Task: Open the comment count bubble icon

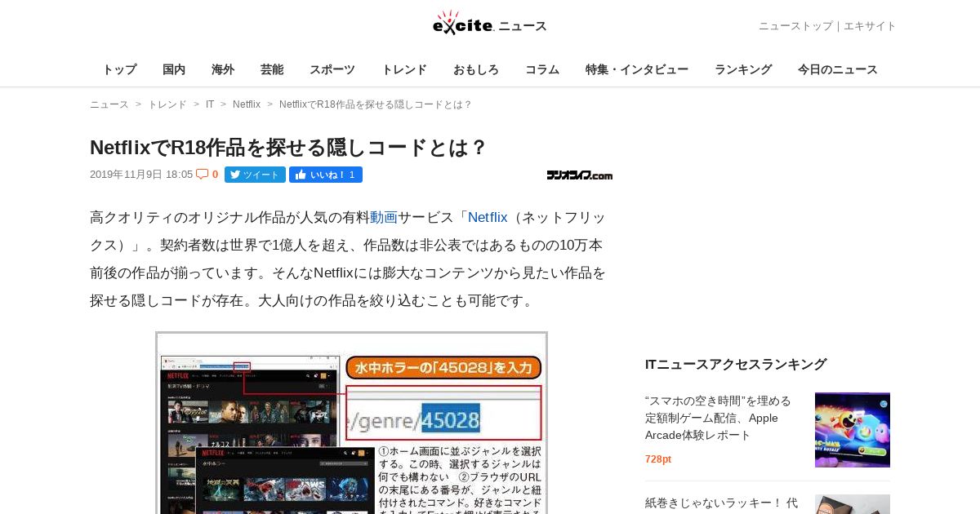Action: (203, 174)
